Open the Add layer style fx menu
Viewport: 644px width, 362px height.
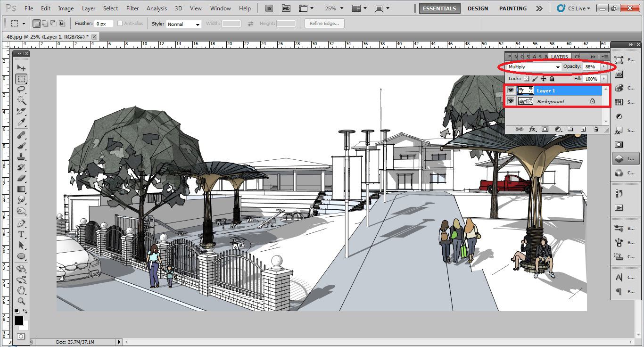pyautogui.click(x=532, y=129)
